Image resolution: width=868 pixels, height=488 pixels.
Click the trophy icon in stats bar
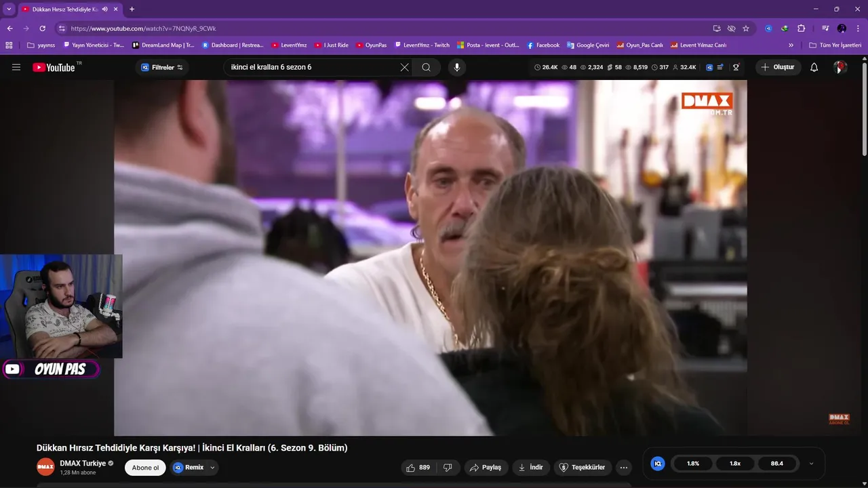(x=736, y=67)
